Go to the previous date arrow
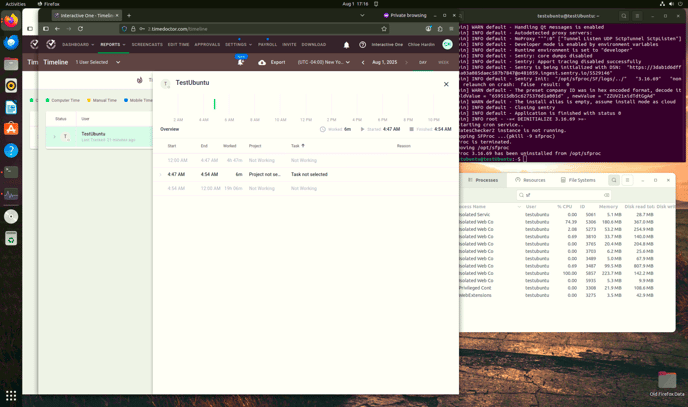This screenshot has width=688, height=407. tap(363, 62)
